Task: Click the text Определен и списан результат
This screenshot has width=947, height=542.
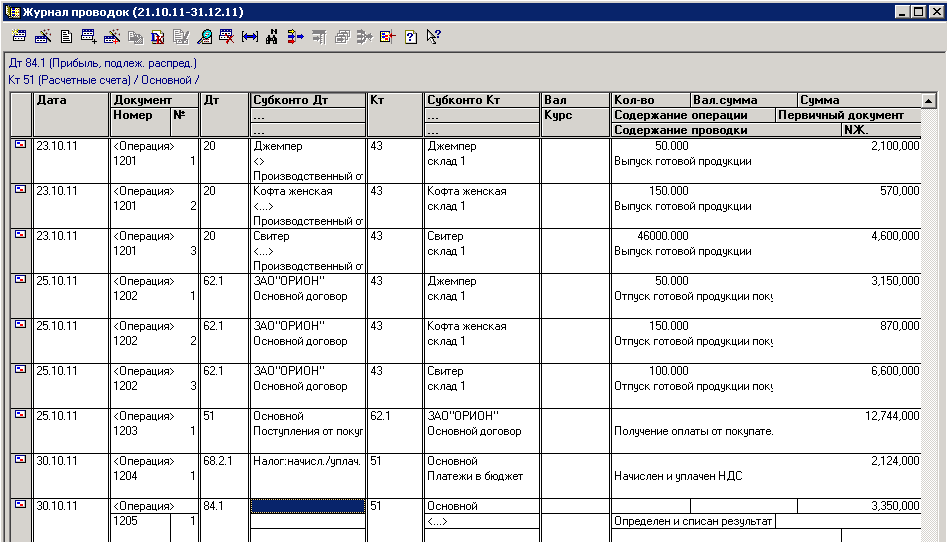Action: [x=693, y=521]
